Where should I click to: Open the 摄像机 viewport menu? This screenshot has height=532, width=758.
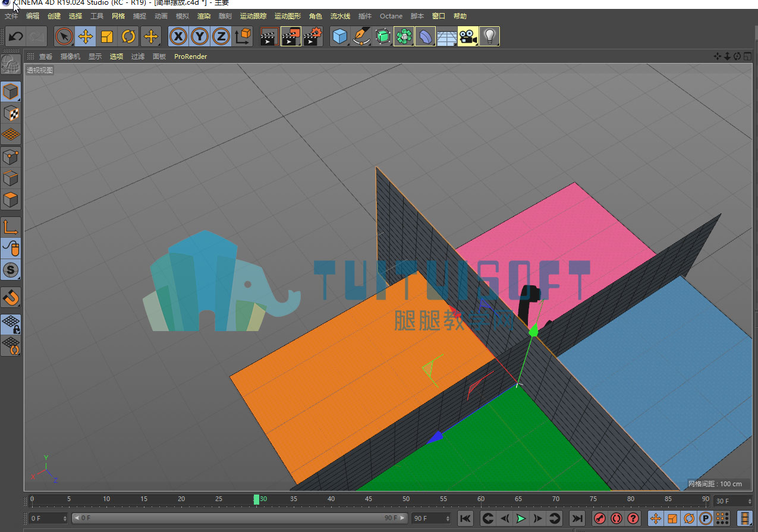point(70,56)
